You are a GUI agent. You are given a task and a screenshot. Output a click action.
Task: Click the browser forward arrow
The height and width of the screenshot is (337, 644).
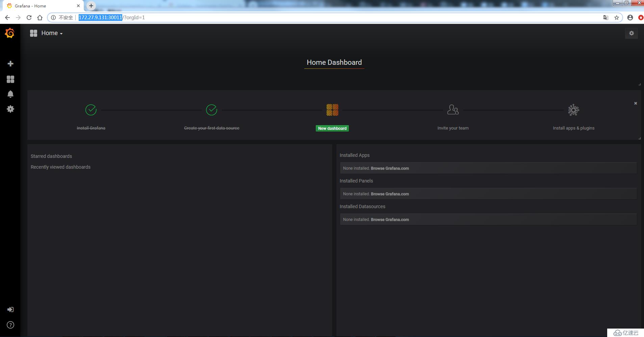pyautogui.click(x=18, y=18)
